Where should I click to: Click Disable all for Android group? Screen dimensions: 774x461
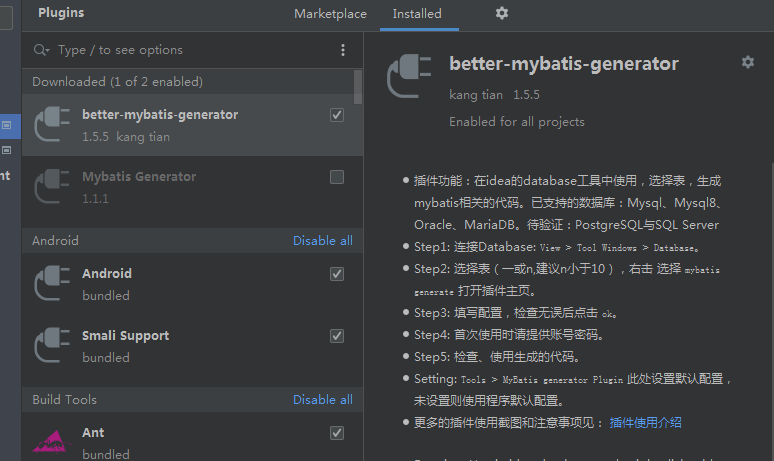tap(322, 241)
